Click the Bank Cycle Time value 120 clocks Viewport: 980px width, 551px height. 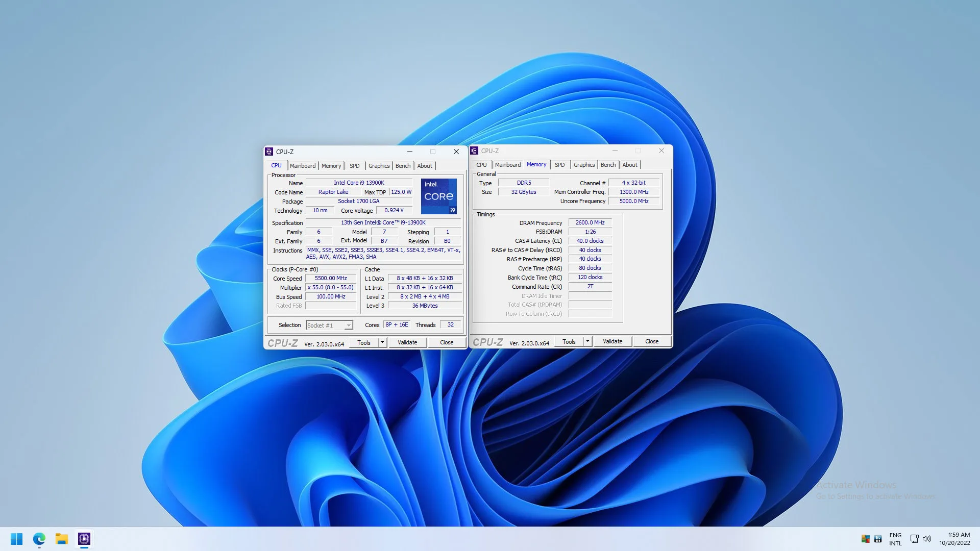tap(590, 278)
